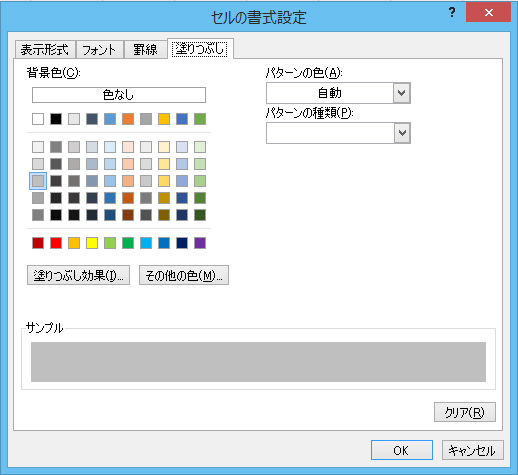The width and height of the screenshot is (518, 475).
Task: Pick dark red standard color swatch
Action: [38, 243]
